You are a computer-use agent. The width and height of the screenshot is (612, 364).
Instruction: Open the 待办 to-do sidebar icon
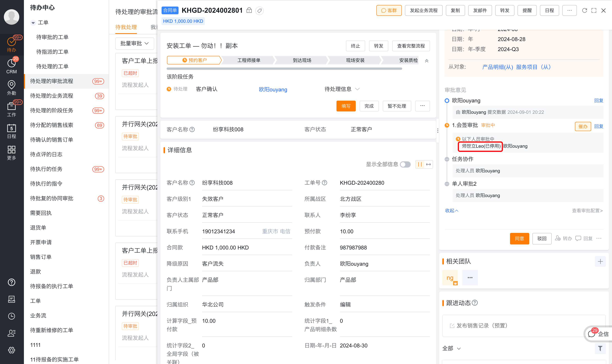pos(12,44)
